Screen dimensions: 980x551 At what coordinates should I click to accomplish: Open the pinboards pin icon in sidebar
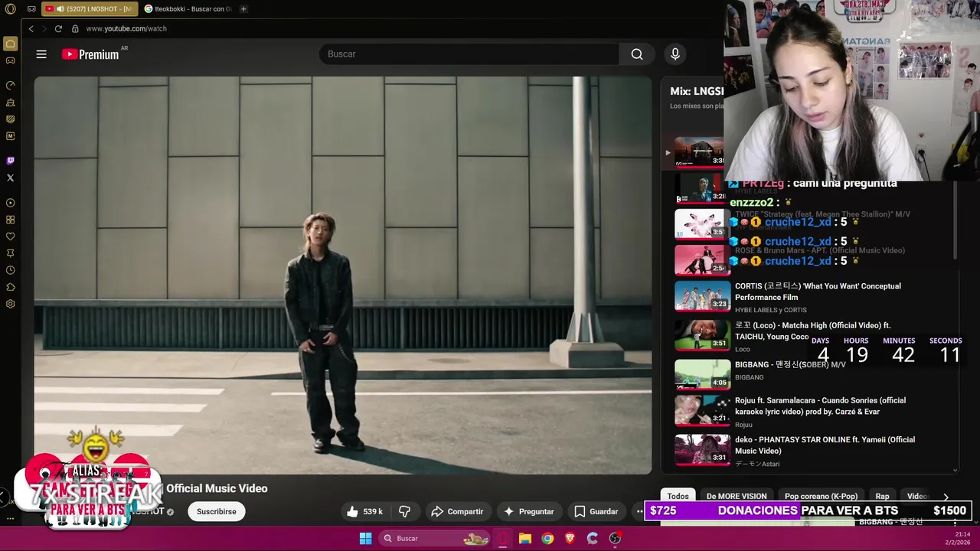tap(10, 253)
